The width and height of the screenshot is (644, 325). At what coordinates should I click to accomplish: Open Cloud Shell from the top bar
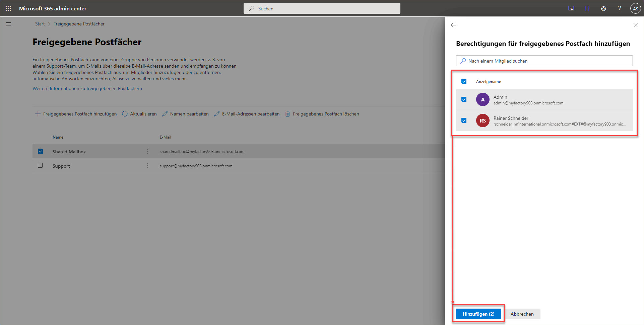(571, 8)
